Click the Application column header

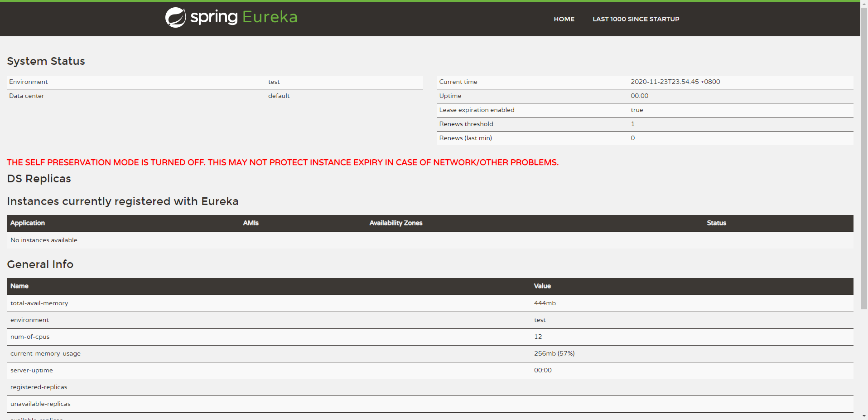coord(28,223)
